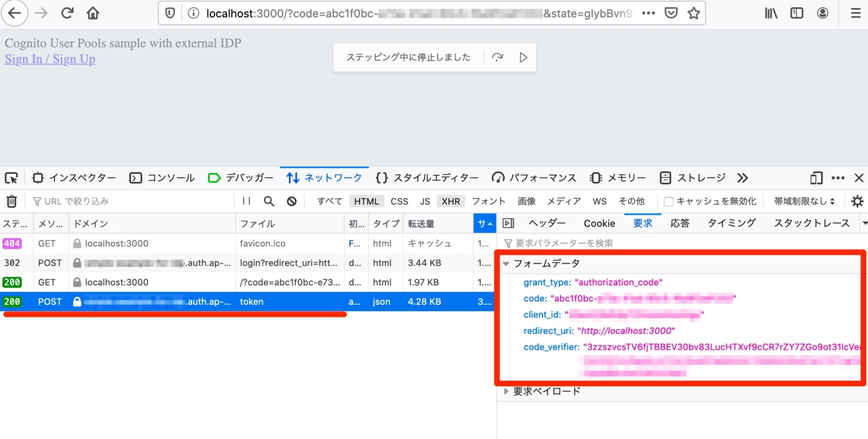
Task: Open the 応答 tab for the token request
Action: point(680,223)
